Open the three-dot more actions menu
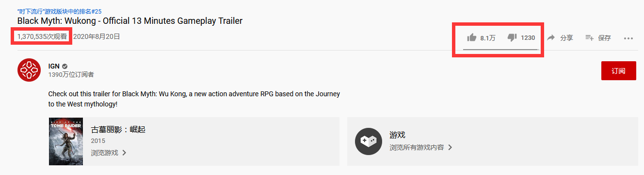The width and height of the screenshot is (644, 175). point(628,38)
